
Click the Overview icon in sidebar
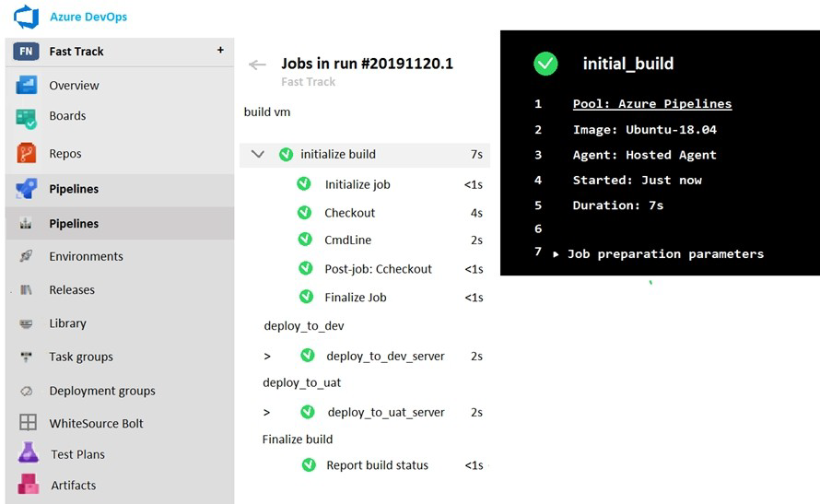pyautogui.click(x=27, y=86)
